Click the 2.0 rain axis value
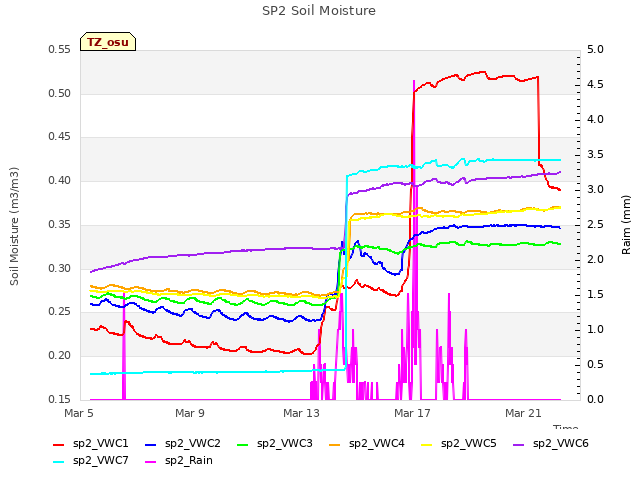Viewport: 640px width, 480px height. 595,260
